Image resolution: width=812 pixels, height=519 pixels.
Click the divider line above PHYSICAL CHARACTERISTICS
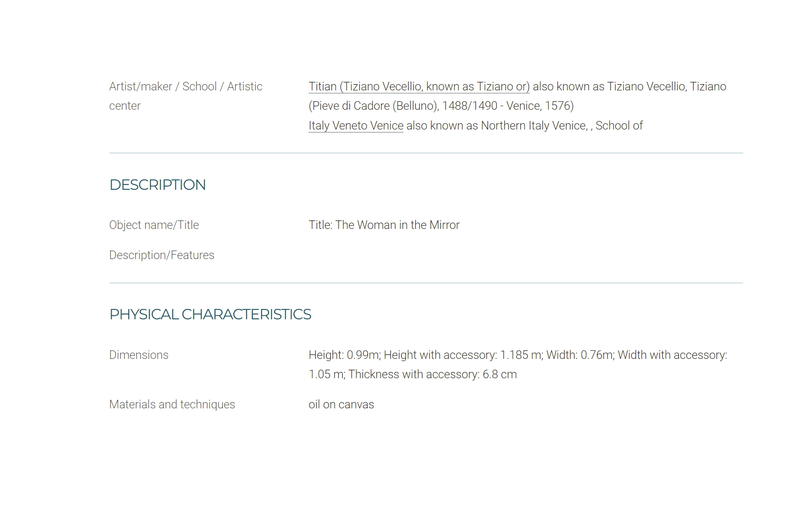[426, 283]
